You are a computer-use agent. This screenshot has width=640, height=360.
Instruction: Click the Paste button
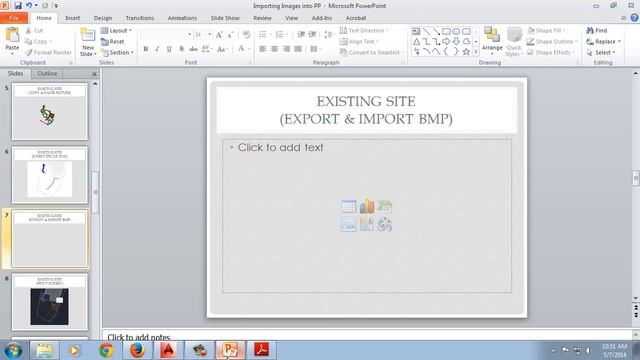coord(12,42)
